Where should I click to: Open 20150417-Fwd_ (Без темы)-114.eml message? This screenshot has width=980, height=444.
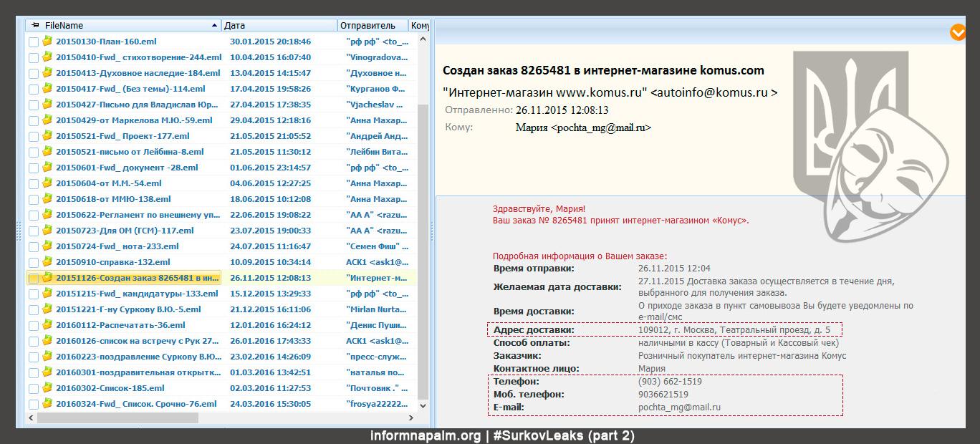pyautogui.click(x=130, y=89)
